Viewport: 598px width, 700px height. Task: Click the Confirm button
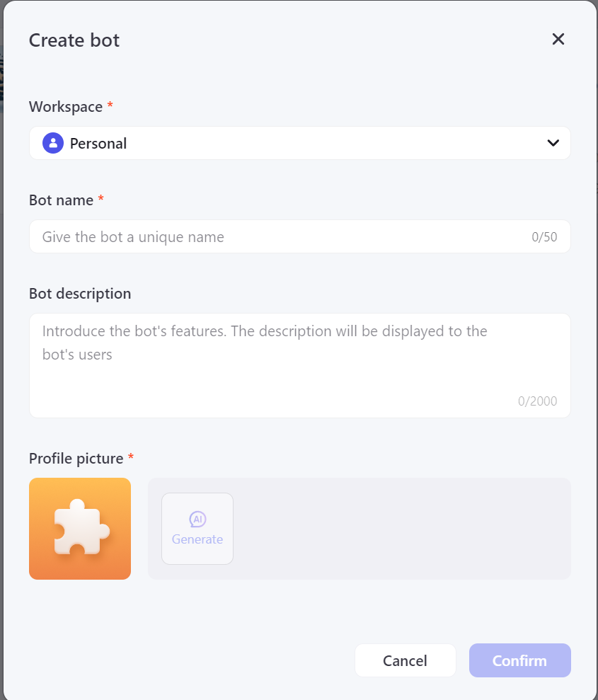click(x=519, y=660)
